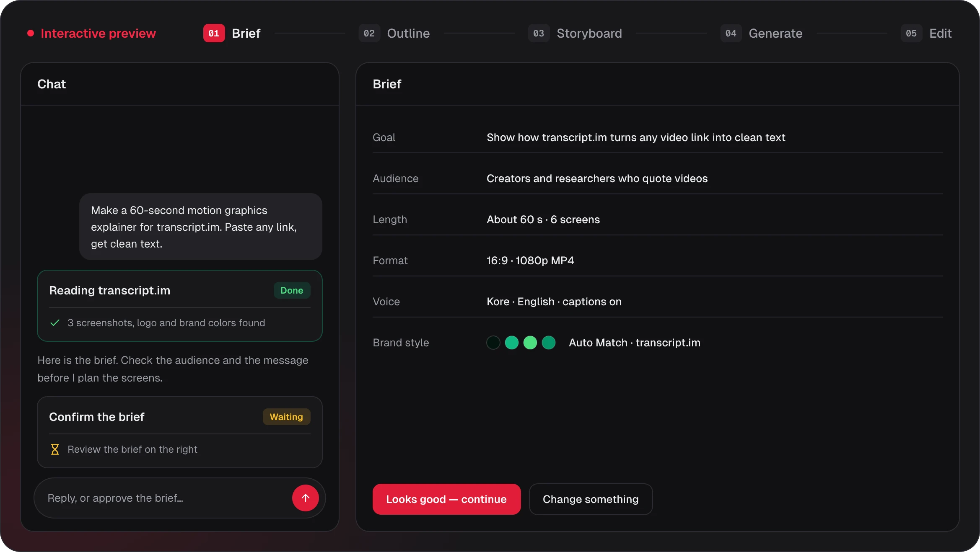Click the Here is the brief assistant message
This screenshot has height=552, width=980.
(173, 369)
